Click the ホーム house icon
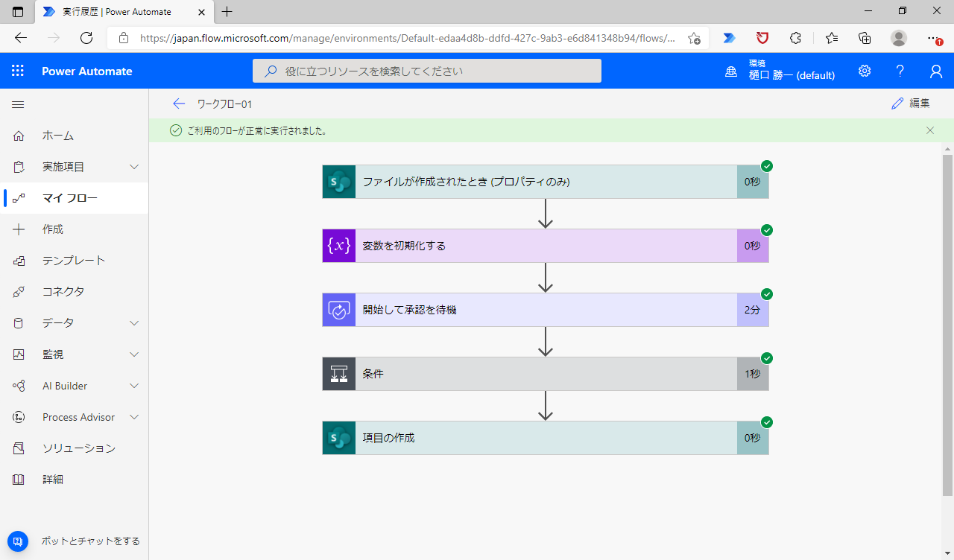 pyautogui.click(x=19, y=136)
